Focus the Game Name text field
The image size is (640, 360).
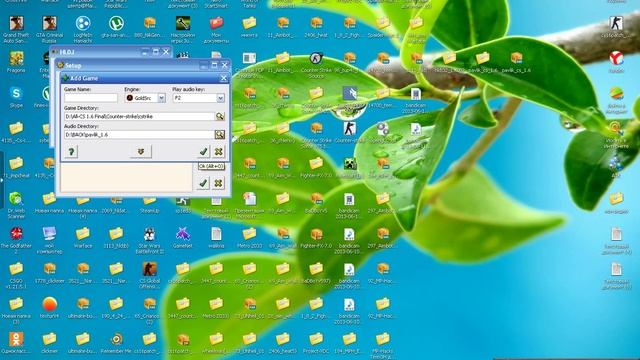[91, 98]
